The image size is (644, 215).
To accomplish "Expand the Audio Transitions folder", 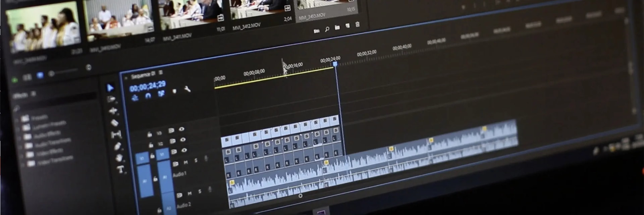I will tap(21, 147).
